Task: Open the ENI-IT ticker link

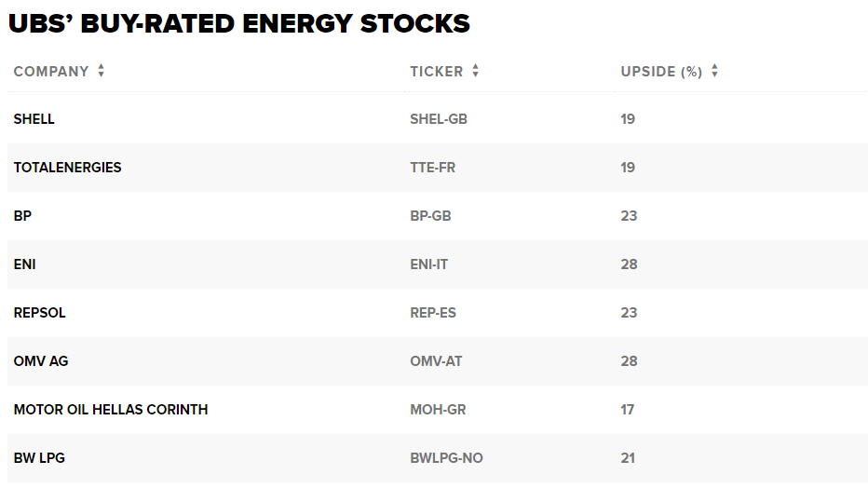Action: (429, 264)
